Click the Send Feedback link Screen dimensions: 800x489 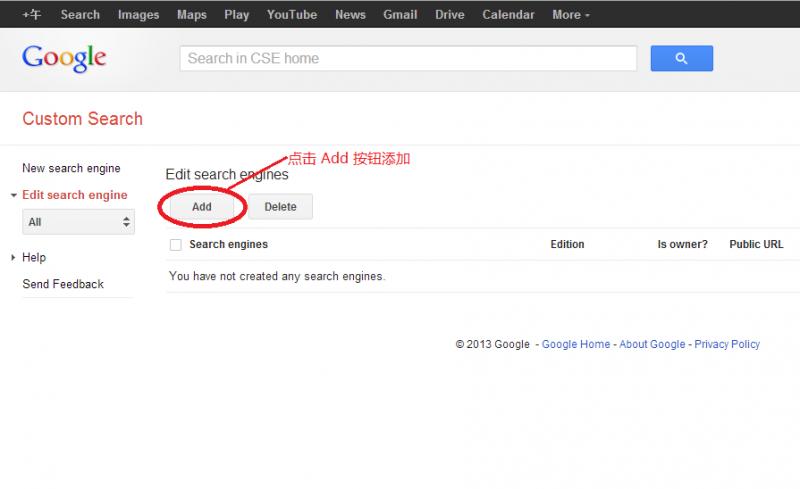[x=63, y=285]
